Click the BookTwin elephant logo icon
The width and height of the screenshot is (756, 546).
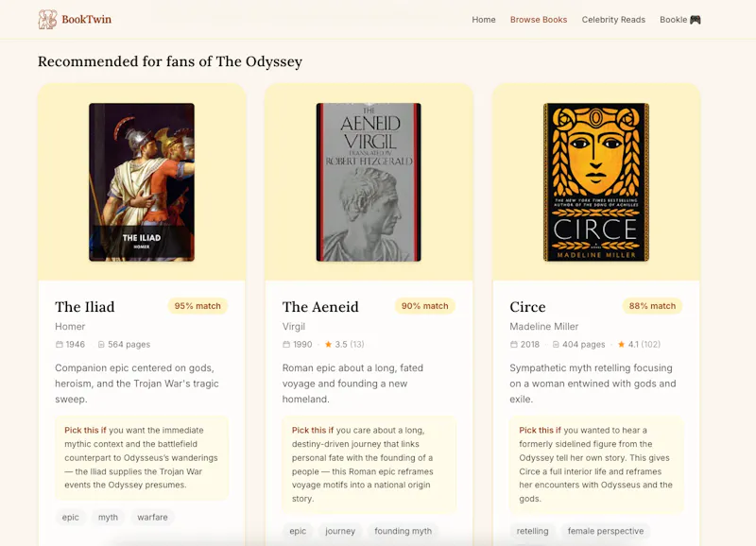47,19
